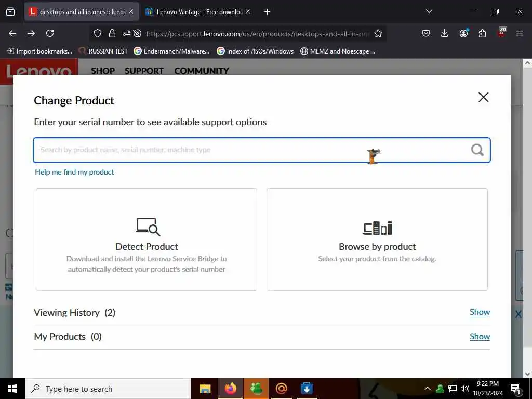The height and width of the screenshot is (399, 532).
Task: Click the search magnifier icon in product field
Action: [x=477, y=150]
